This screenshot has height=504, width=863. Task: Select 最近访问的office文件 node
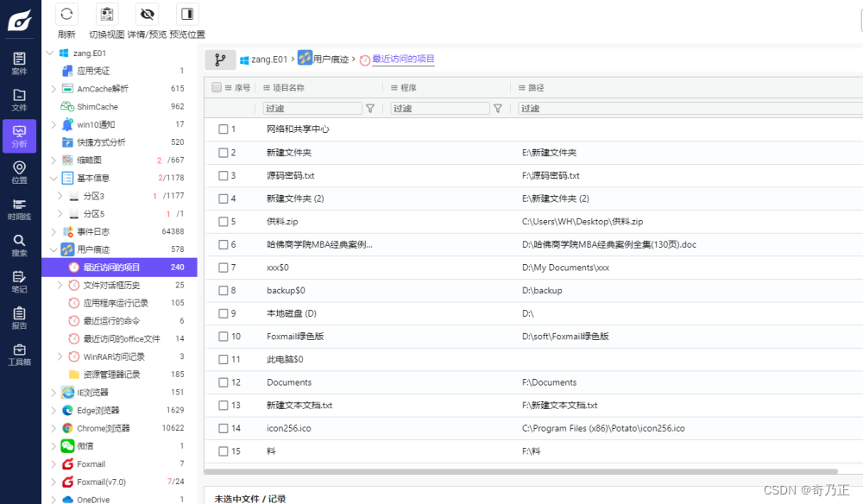121,339
